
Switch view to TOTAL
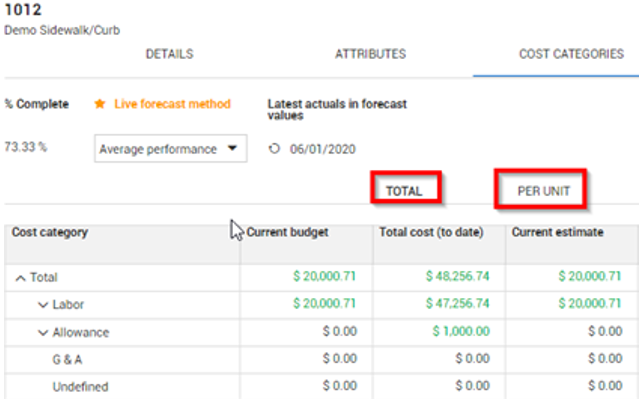coord(404,191)
